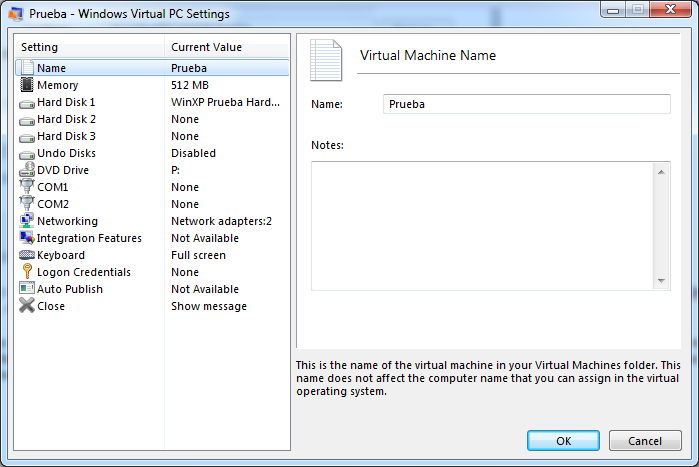Click the Hard Disk 1 drive icon
Screen dimensions: 699x467
tap(27, 104)
